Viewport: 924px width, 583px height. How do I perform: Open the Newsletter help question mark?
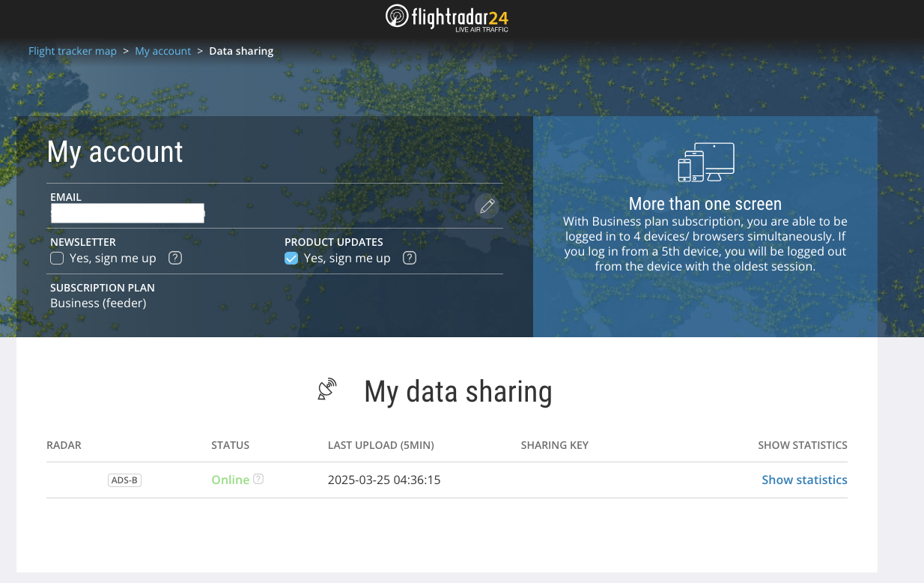[x=175, y=258]
